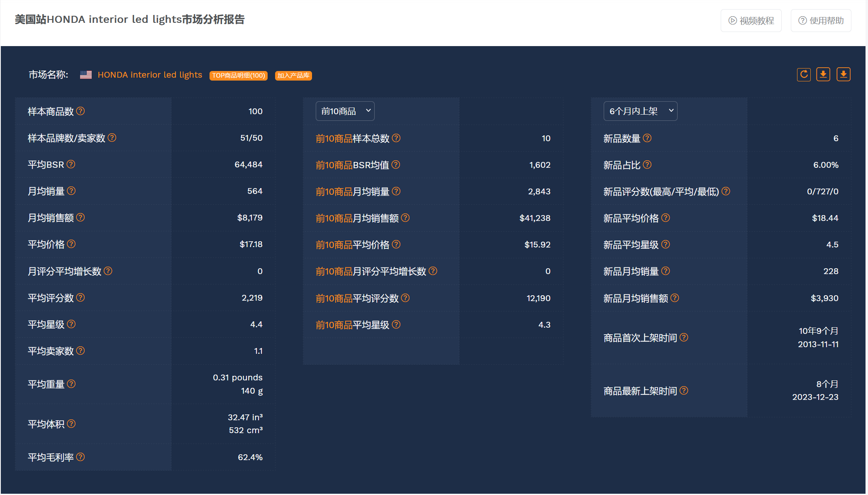Image resolution: width=868 pixels, height=495 pixels.
Task: Click 加入产品库 tag button
Action: tap(293, 76)
